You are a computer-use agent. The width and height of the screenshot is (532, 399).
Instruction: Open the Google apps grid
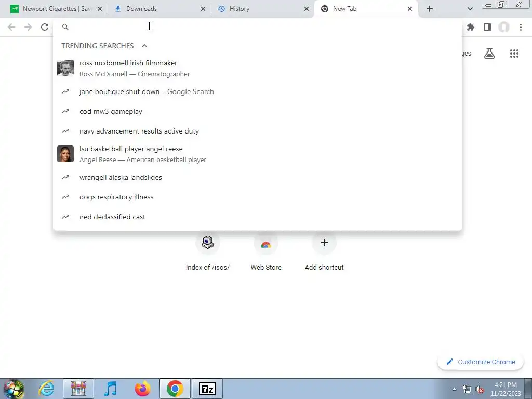tap(514, 54)
